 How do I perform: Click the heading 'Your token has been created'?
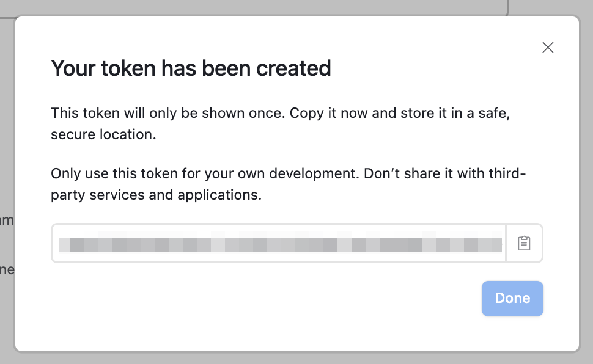tap(190, 68)
